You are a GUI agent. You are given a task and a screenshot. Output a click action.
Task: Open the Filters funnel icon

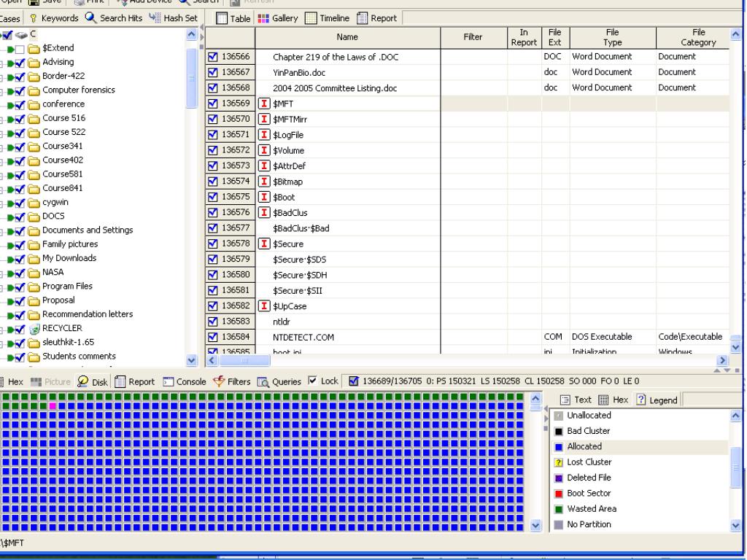[x=219, y=381]
